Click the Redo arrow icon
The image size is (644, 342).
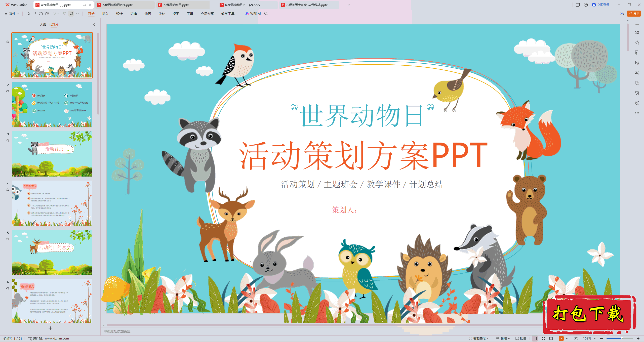(x=64, y=14)
